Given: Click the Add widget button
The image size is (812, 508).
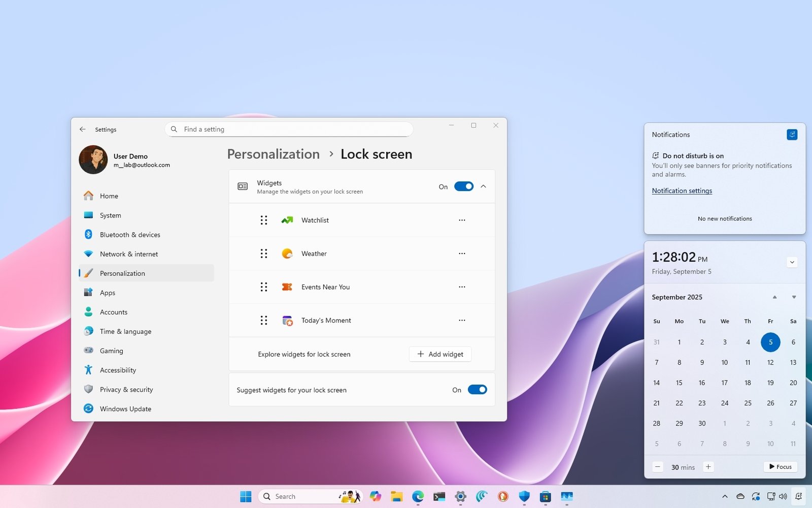Looking at the screenshot, I should 439,354.
